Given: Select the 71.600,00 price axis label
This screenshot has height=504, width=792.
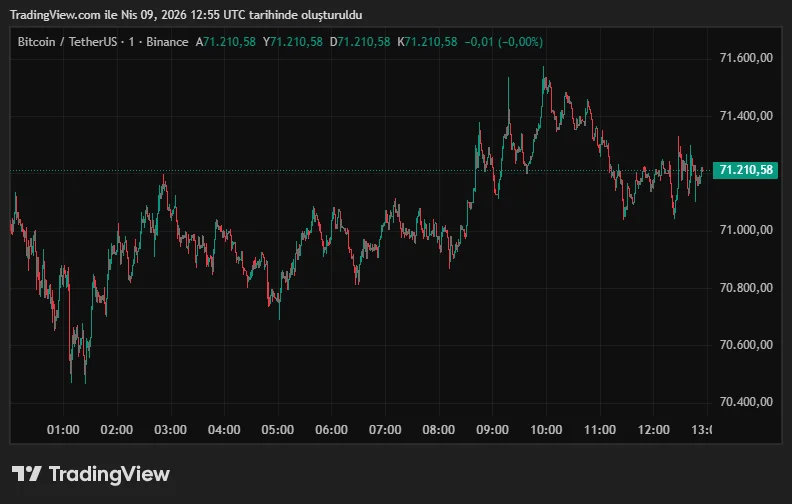Looking at the screenshot, I should pyautogui.click(x=746, y=58).
